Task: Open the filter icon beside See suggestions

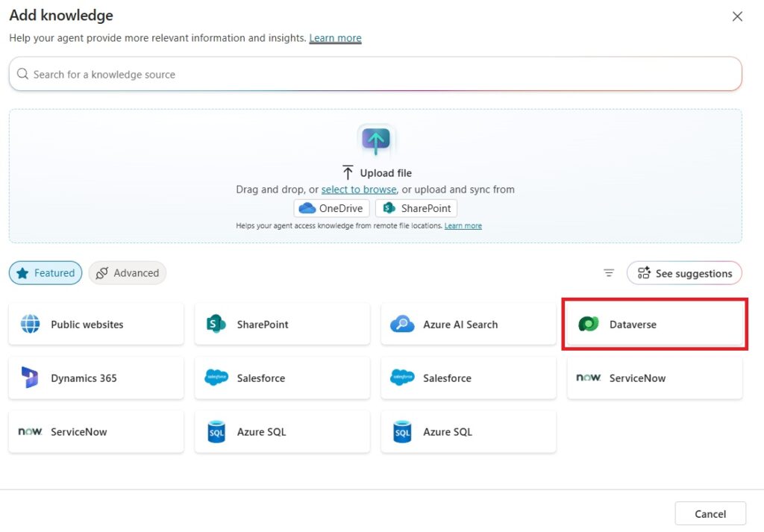Action: coord(609,273)
